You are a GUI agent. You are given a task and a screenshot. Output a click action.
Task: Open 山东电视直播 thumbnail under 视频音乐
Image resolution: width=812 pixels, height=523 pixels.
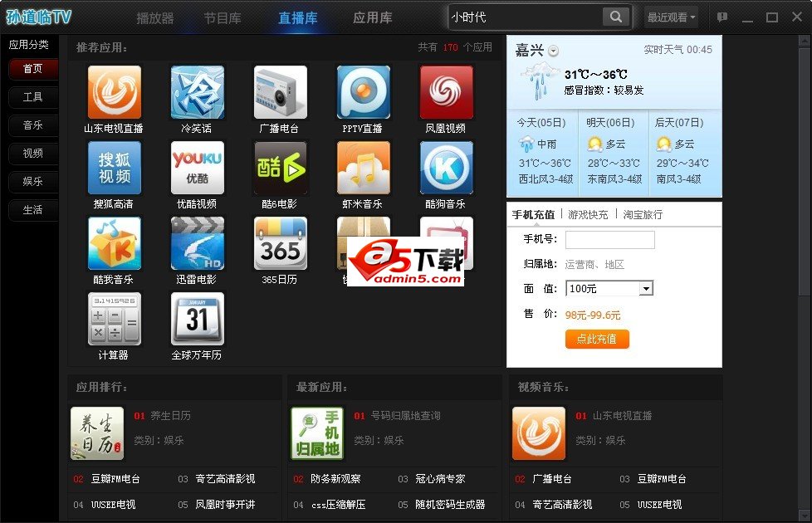[539, 433]
